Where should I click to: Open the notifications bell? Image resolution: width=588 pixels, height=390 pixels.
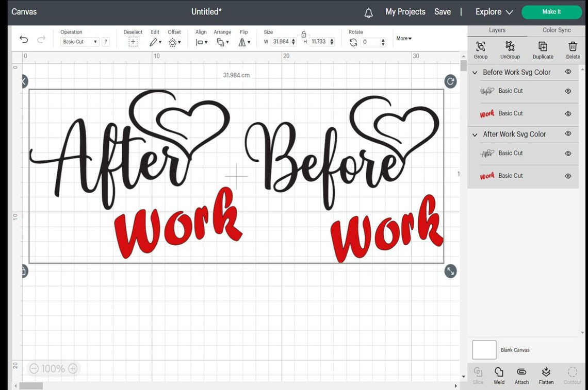point(368,12)
